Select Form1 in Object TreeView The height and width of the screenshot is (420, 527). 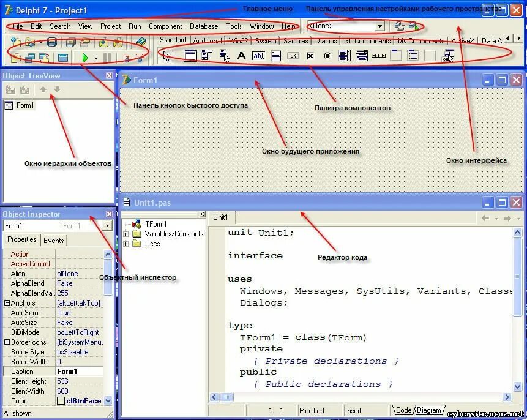coord(25,105)
